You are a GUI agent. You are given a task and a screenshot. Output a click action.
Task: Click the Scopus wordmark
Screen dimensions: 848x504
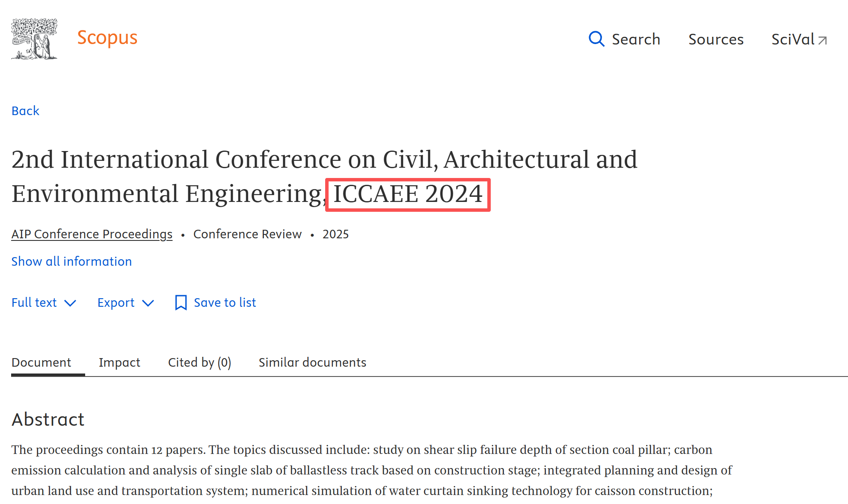point(107,38)
